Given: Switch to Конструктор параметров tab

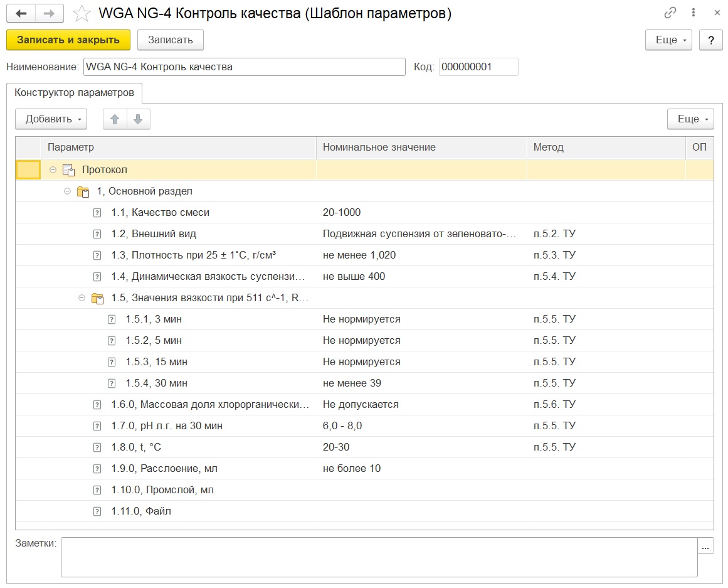Looking at the screenshot, I should pyautogui.click(x=74, y=93).
